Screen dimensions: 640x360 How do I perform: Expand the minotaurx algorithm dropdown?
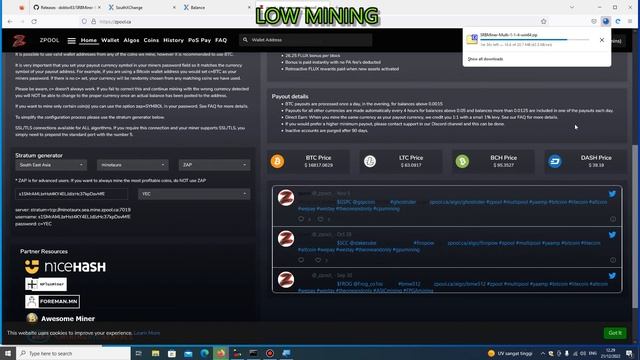click(x=133, y=165)
